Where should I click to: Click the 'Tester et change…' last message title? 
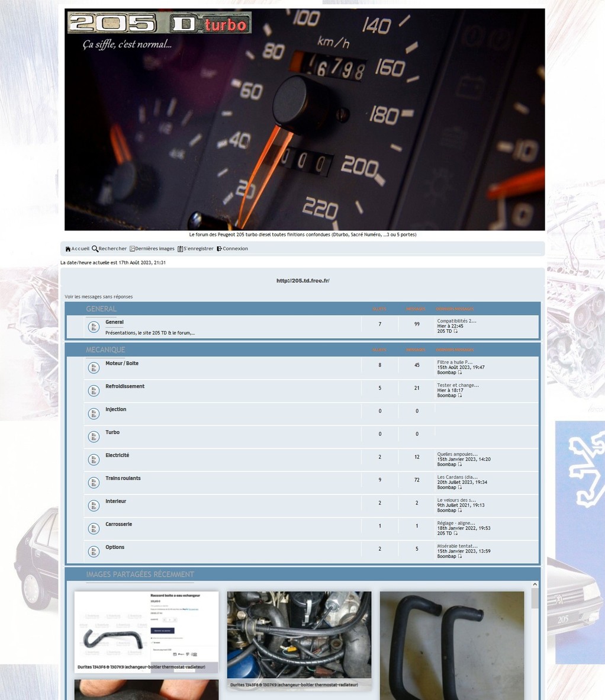(x=458, y=386)
